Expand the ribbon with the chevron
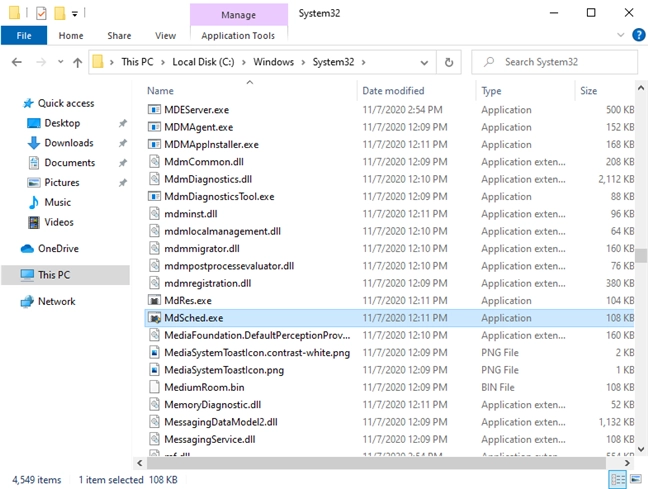 pyautogui.click(x=620, y=35)
